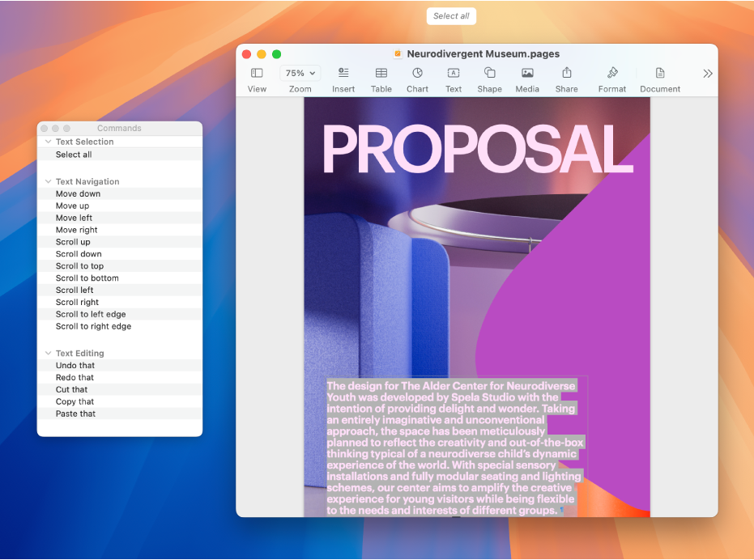
Task: Choose the Scroll to top command
Action: tap(120, 265)
